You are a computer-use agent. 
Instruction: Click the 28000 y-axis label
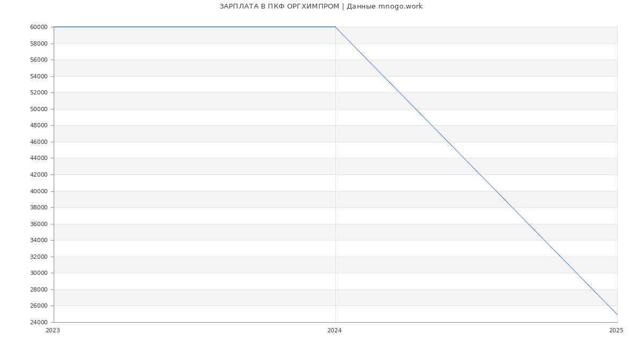pos(40,289)
